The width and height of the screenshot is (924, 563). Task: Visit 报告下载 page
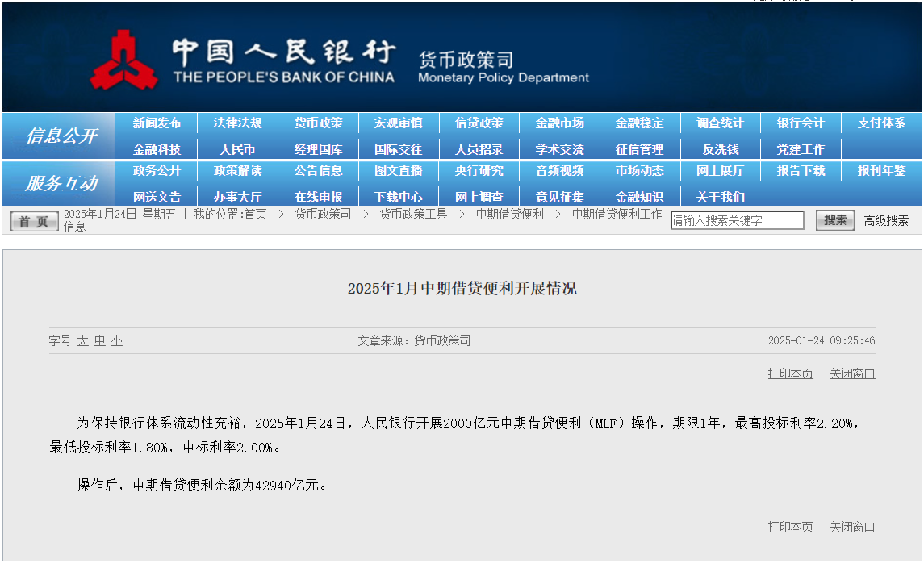(x=801, y=171)
